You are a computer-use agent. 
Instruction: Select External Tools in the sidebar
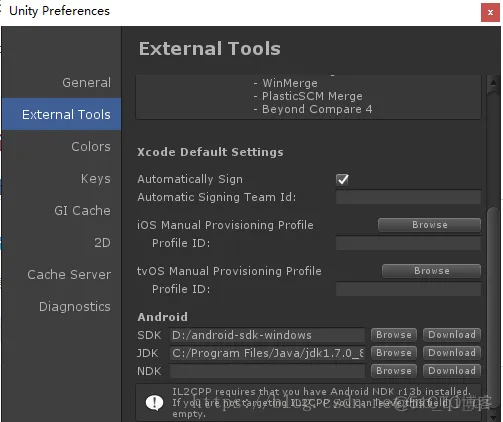(61, 114)
